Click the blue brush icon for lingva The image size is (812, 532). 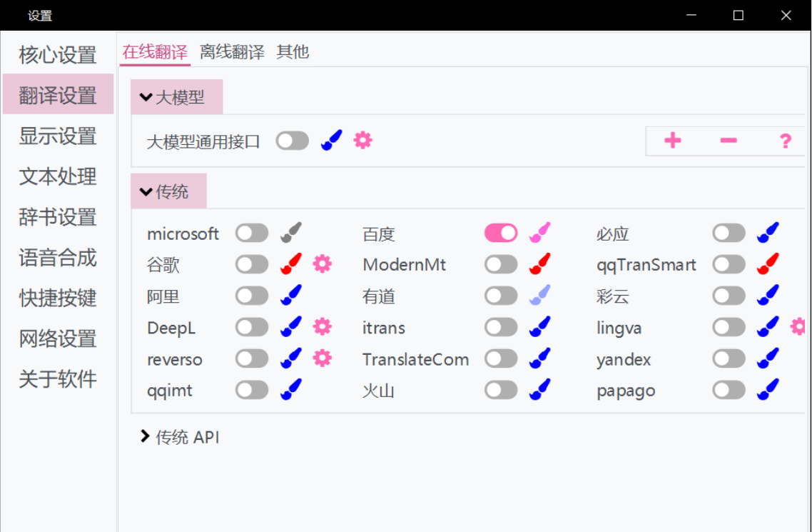[x=768, y=327]
